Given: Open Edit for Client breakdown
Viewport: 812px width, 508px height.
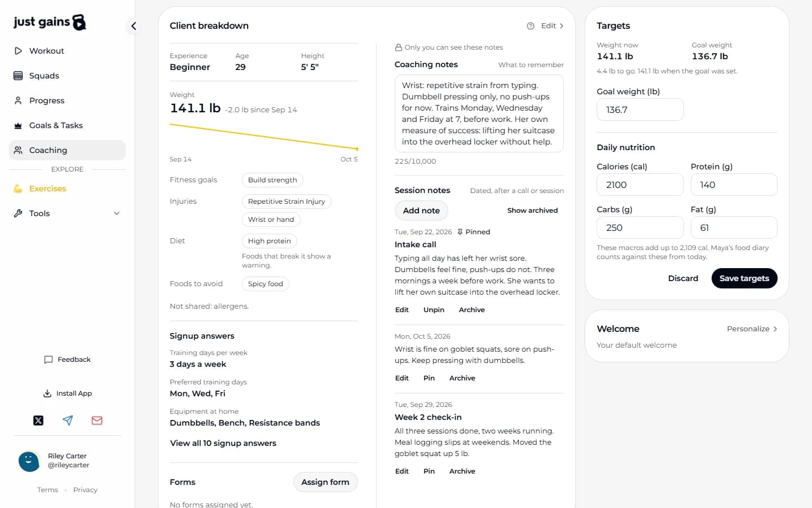Looking at the screenshot, I should coord(552,26).
